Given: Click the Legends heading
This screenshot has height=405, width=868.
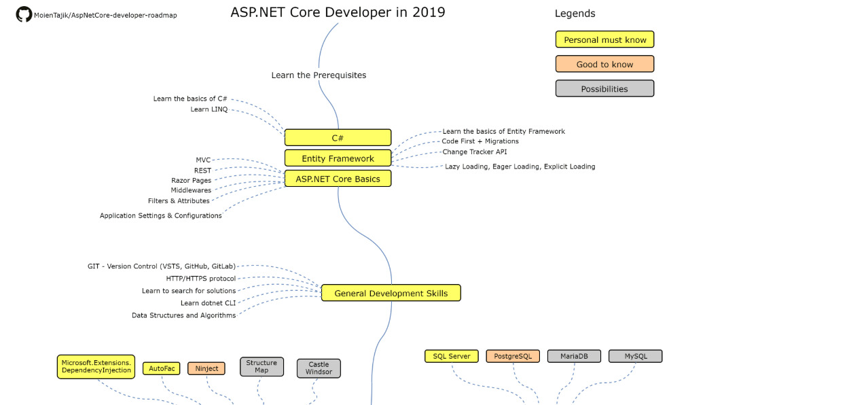Looking at the screenshot, I should [575, 14].
